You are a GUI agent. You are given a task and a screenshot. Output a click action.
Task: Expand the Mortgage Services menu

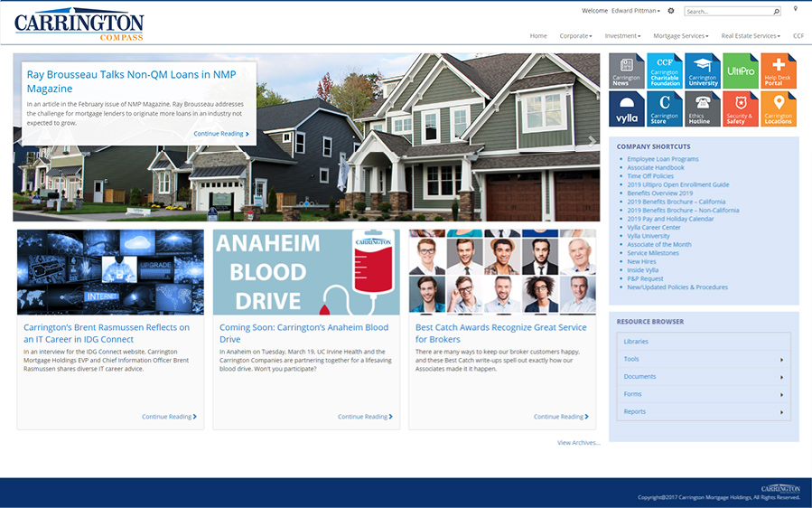click(680, 36)
